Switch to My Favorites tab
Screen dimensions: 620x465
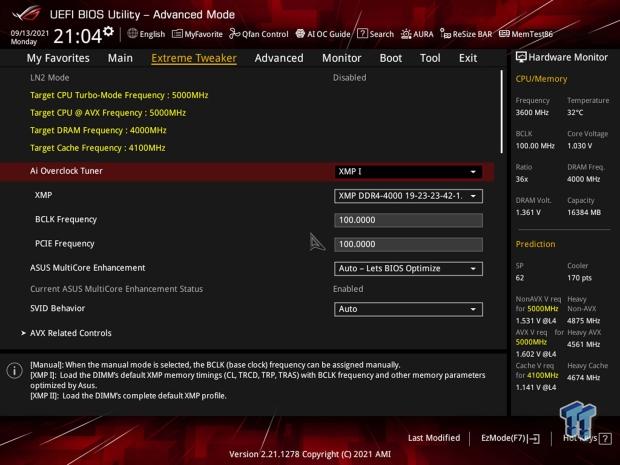click(x=58, y=58)
